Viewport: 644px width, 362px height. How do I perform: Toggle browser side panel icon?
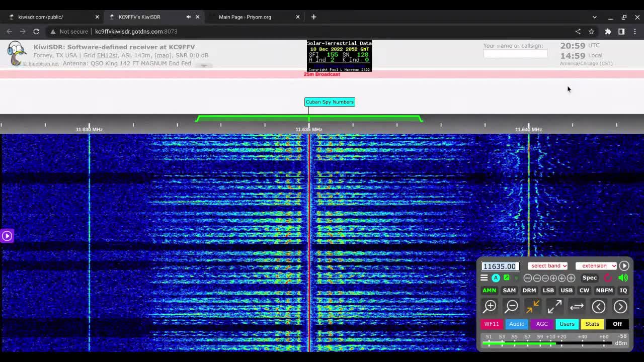[x=621, y=31]
